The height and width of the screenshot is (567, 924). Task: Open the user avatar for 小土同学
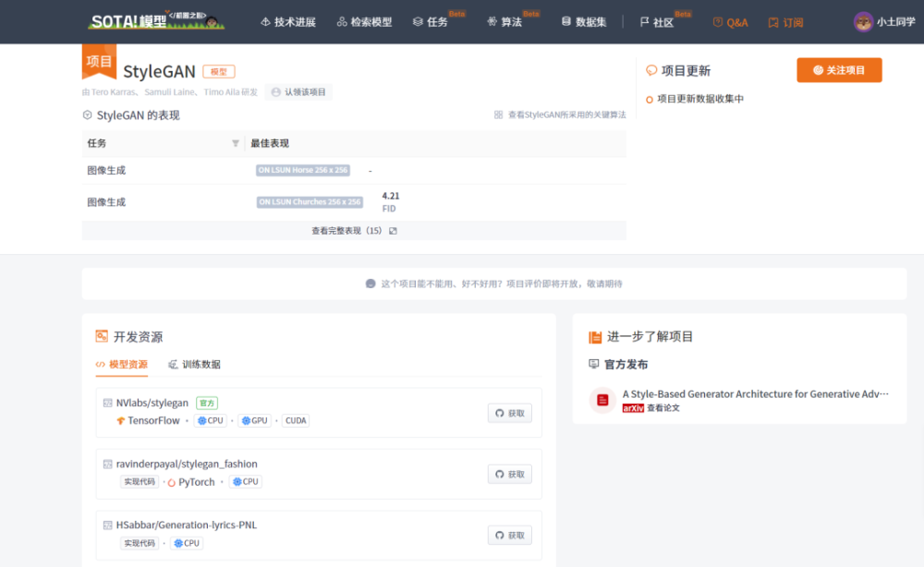(863, 22)
